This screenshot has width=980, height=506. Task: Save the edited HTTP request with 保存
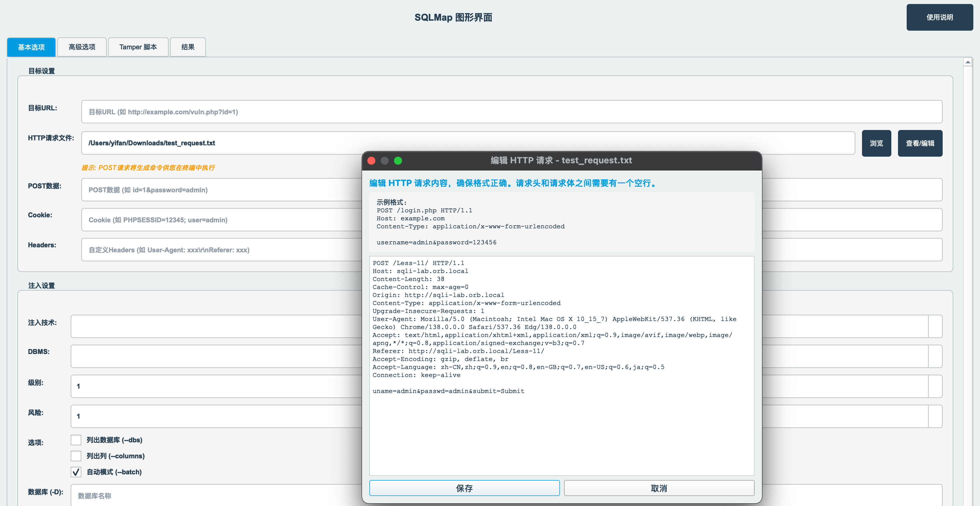tap(464, 488)
